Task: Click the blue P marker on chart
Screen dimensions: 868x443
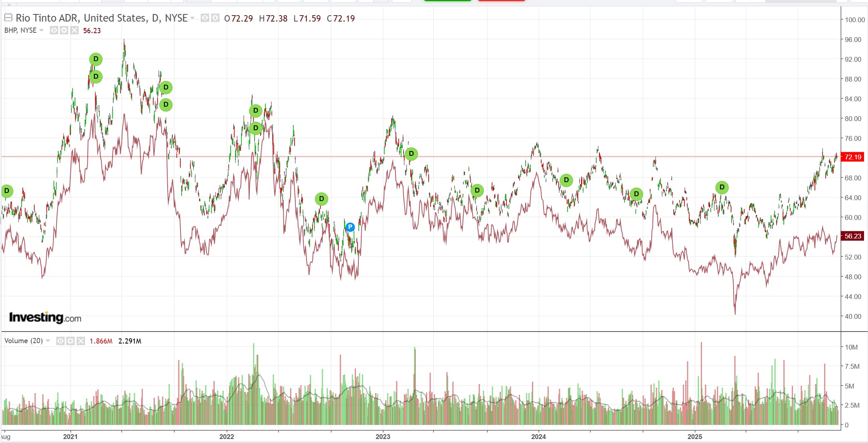Action: pyautogui.click(x=350, y=227)
